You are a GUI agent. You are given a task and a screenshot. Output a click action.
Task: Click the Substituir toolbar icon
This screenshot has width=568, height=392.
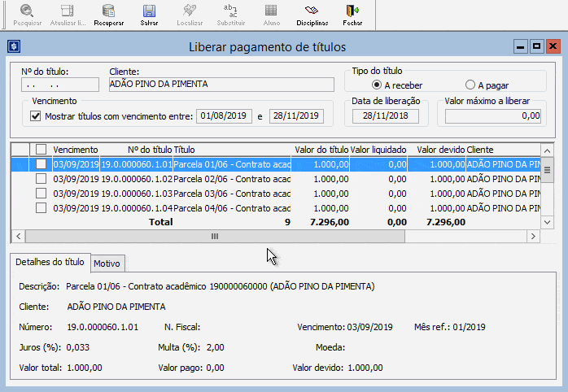230,14
